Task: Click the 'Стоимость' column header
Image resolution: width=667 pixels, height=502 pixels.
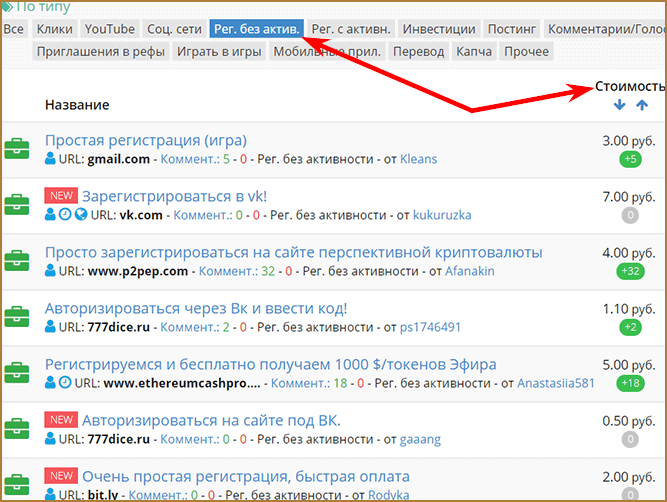Action: (630, 86)
